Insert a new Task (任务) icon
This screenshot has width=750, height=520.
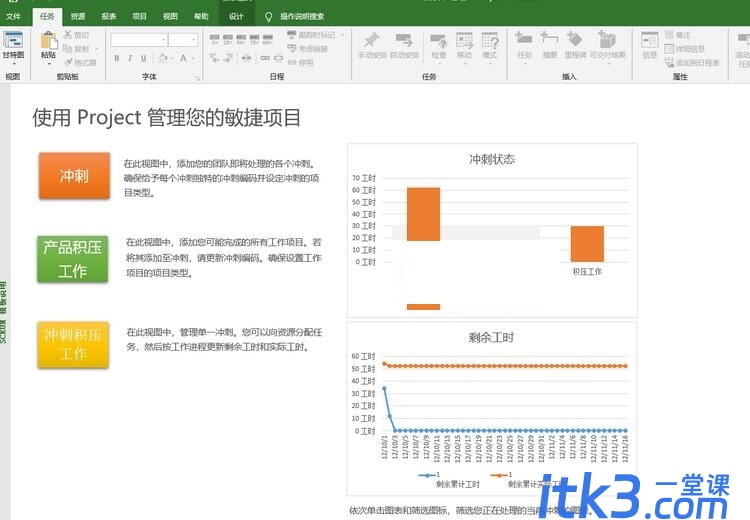tap(524, 39)
